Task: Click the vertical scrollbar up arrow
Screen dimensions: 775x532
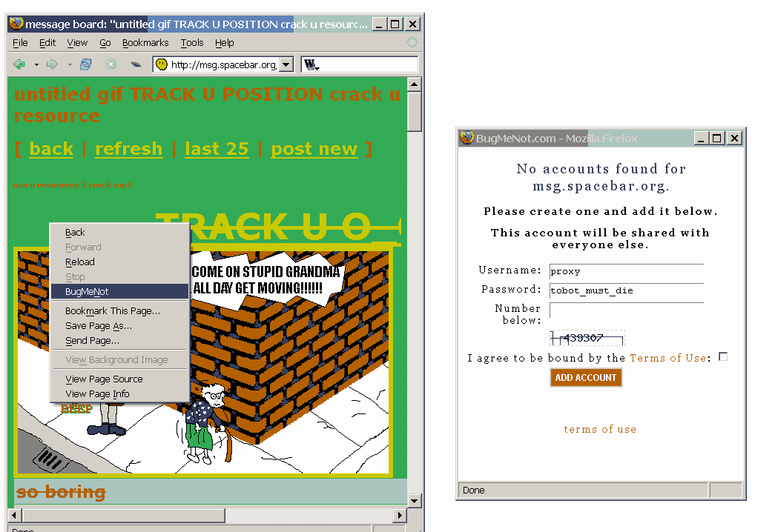Action: click(414, 84)
